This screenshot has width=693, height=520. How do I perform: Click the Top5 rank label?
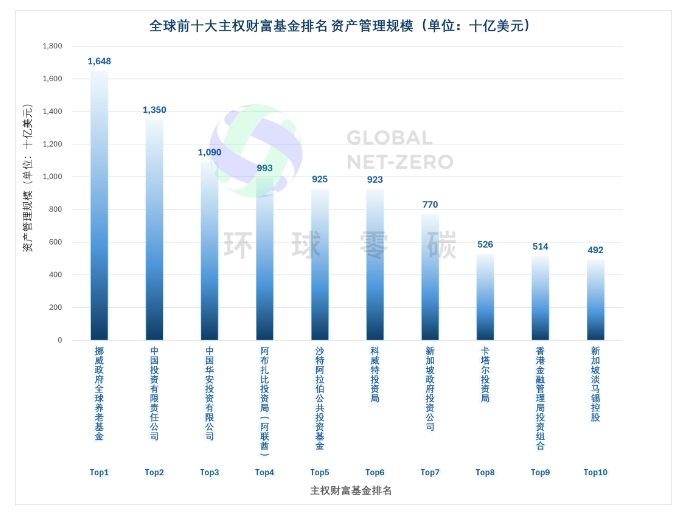point(320,471)
